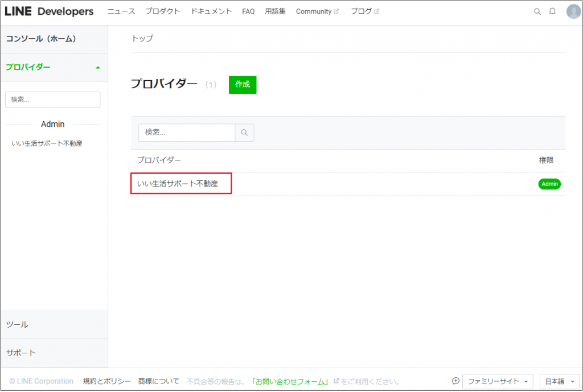Select コンソール（ホーム） in the sidebar
The width and height of the screenshot is (583, 392).
point(54,39)
